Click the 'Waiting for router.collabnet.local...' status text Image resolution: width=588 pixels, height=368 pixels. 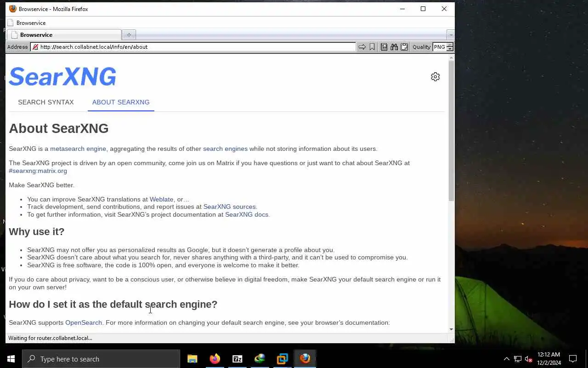click(x=50, y=338)
